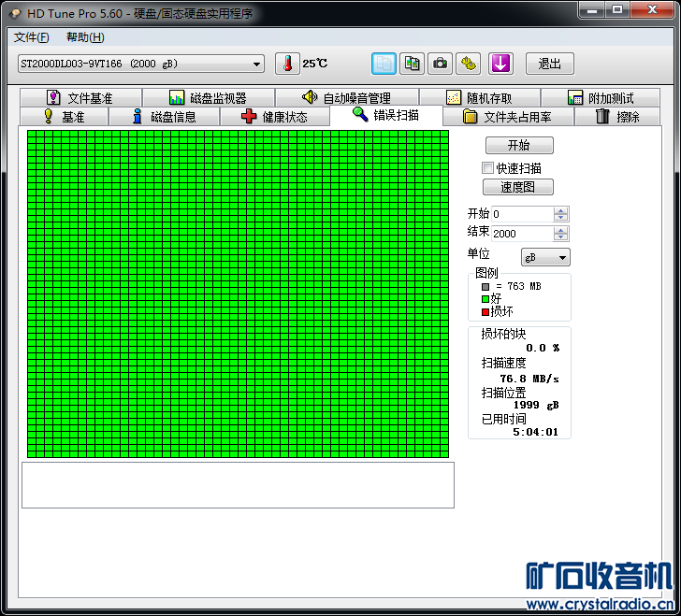This screenshot has width=681, height=616.
Task: Open options via the tools icon
Action: pyautogui.click(x=468, y=64)
